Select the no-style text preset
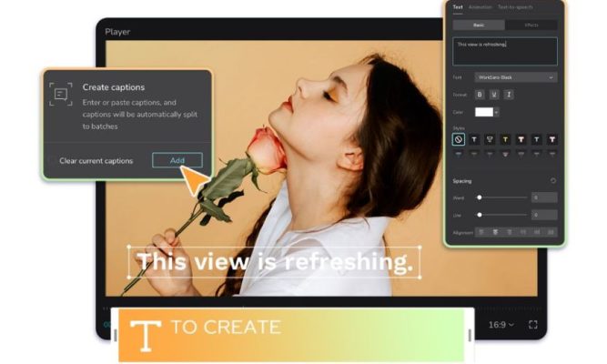 459,139
